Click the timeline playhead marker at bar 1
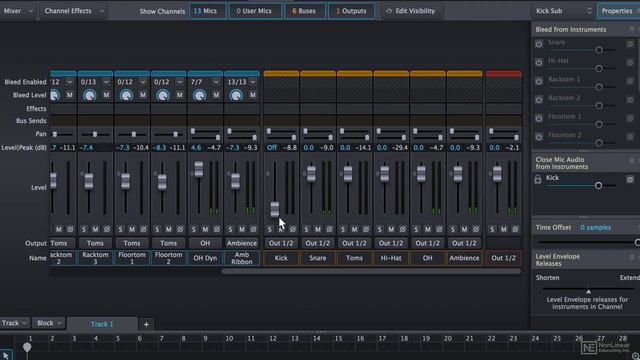The width and height of the screenshot is (640, 360). tap(27, 347)
